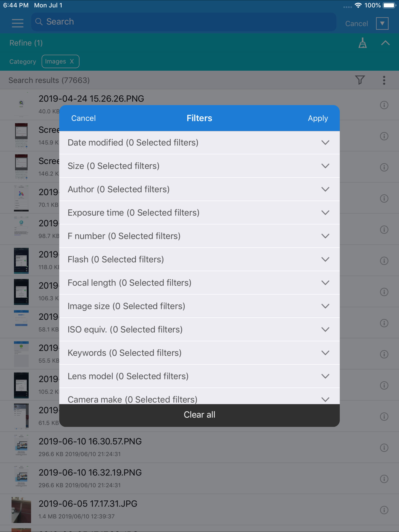Tap the filter funnel icon
This screenshot has width=399, height=532.
(360, 80)
